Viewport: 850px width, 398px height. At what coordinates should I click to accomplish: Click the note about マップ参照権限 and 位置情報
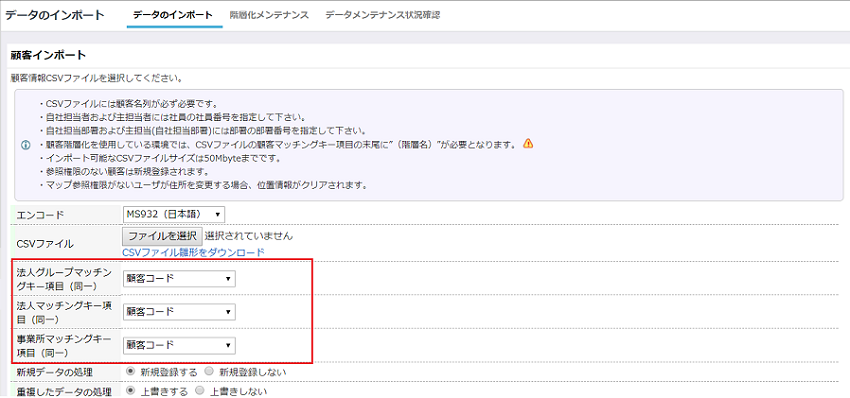[x=204, y=186]
